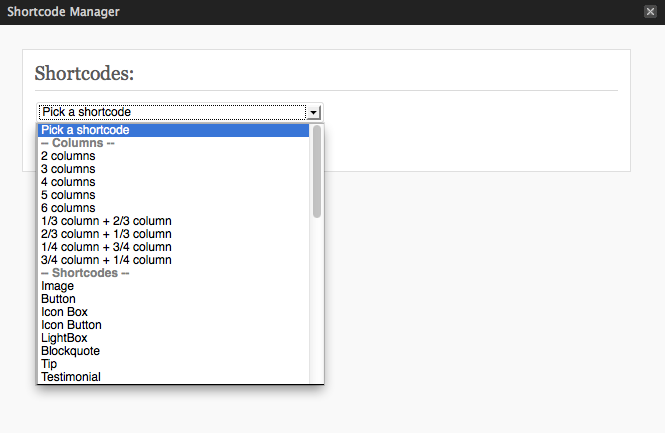665x433 pixels.
Task: Select the 3 columns option
Action: click(x=173, y=169)
